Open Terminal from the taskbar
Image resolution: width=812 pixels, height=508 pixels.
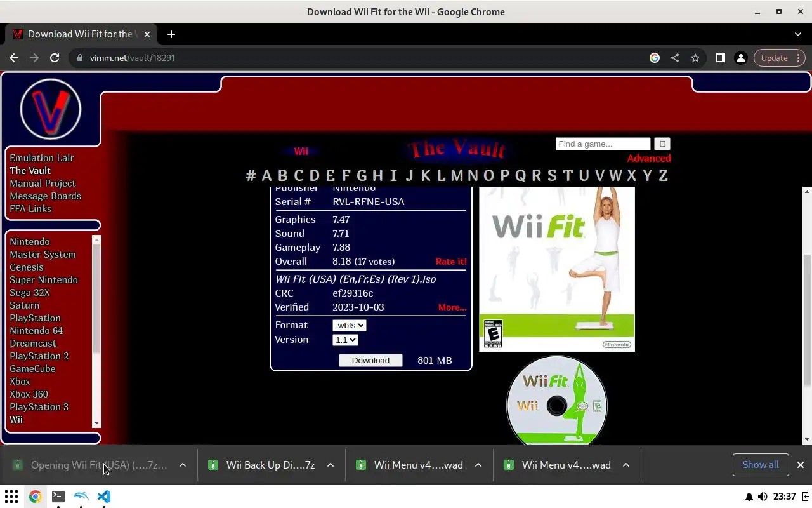click(58, 497)
